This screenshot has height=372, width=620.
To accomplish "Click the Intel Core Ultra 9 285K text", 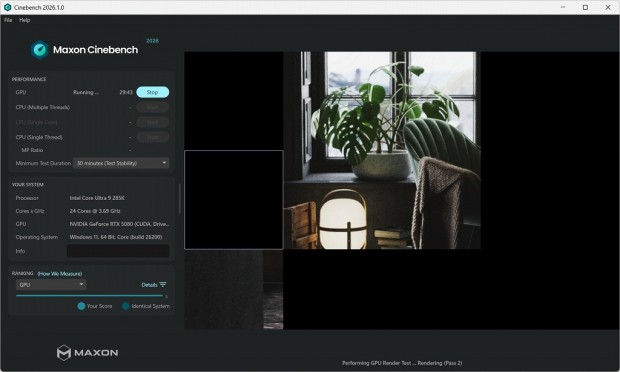I will tap(97, 198).
